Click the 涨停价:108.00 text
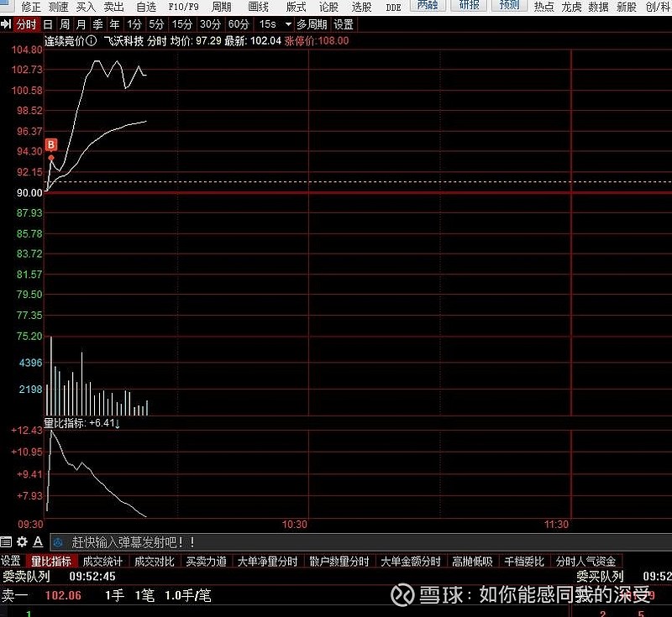672x617 pixels. click(317, 40)
